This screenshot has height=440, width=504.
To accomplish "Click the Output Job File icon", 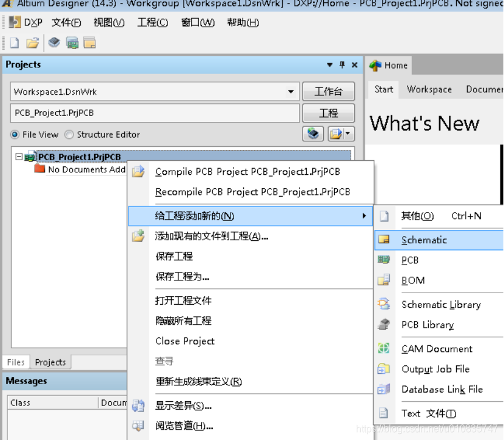I will [383, 369].
